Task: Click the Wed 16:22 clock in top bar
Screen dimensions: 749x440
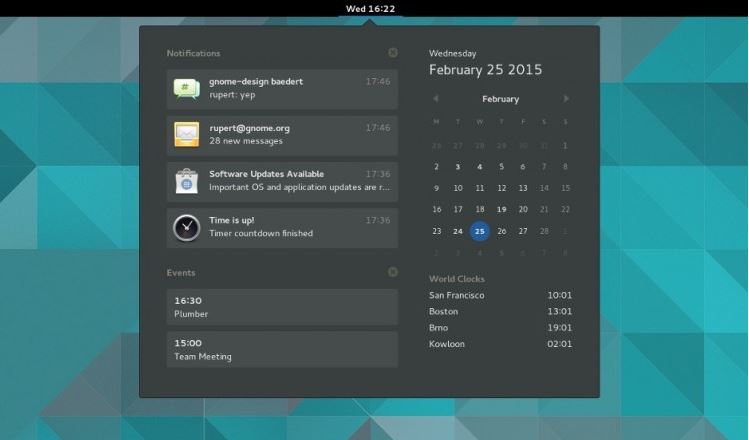Action: click(x=371, y=8)
